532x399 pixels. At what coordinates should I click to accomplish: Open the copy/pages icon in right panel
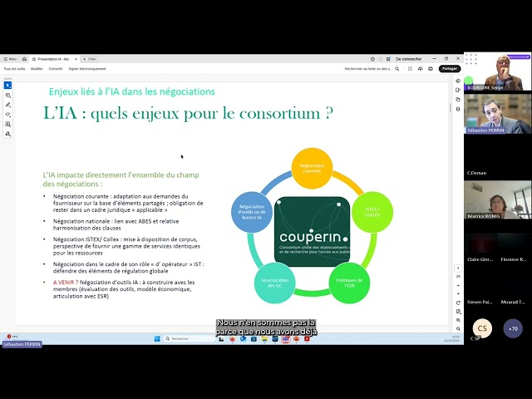click(x=458, y=100)
